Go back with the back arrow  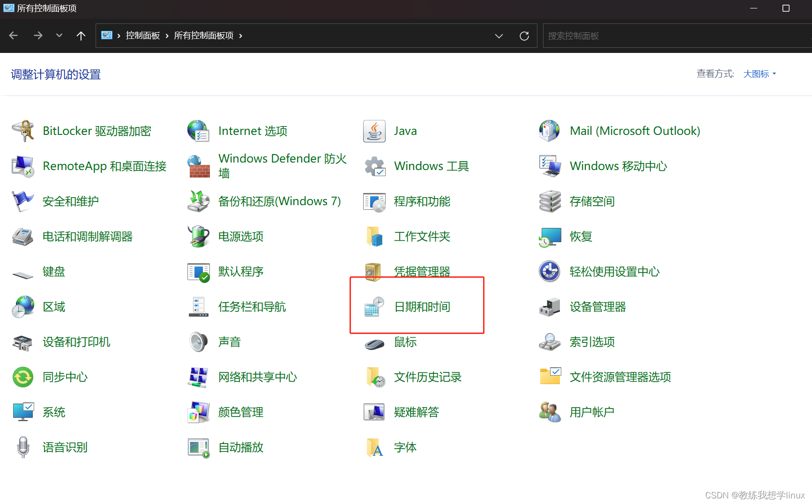point(14,36)
